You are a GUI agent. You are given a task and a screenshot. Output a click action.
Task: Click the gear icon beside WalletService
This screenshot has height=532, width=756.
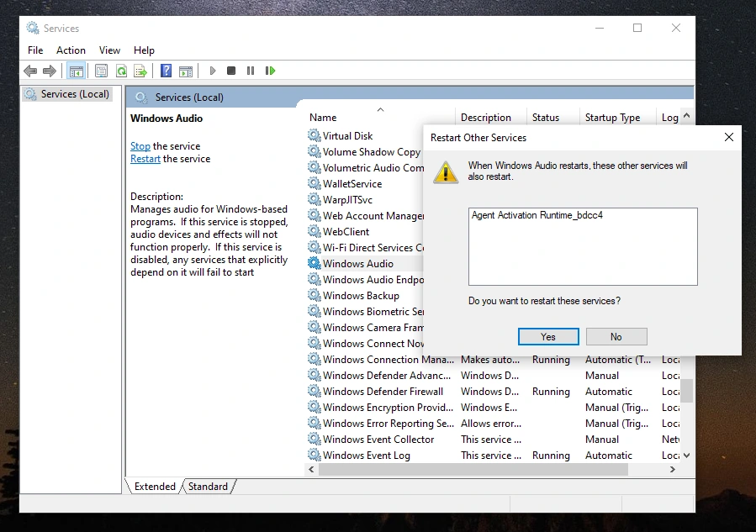(x=315, y=183)
